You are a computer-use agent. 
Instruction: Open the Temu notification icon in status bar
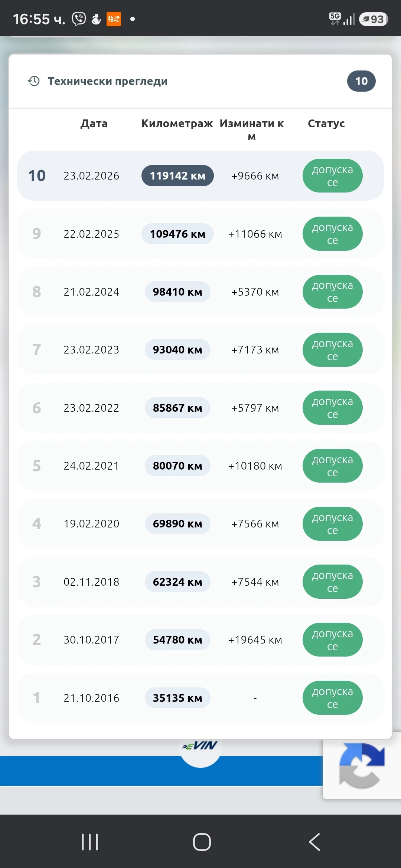point(114,19)
